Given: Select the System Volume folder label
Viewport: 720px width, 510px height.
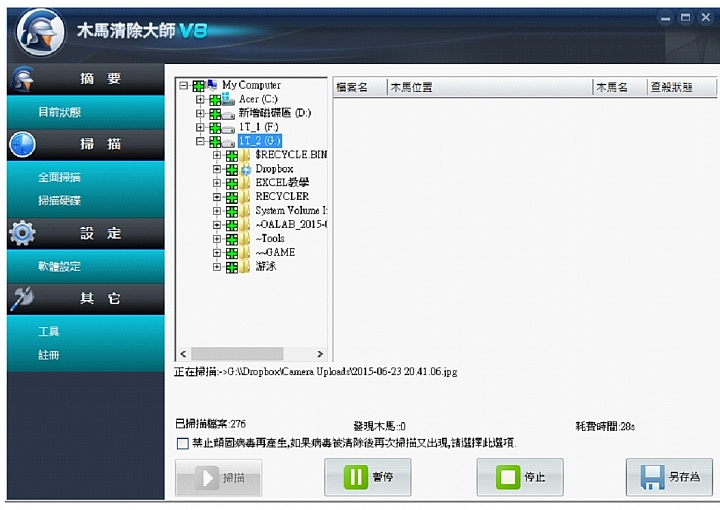Looking at the screenshot, I should click(291, 211).
